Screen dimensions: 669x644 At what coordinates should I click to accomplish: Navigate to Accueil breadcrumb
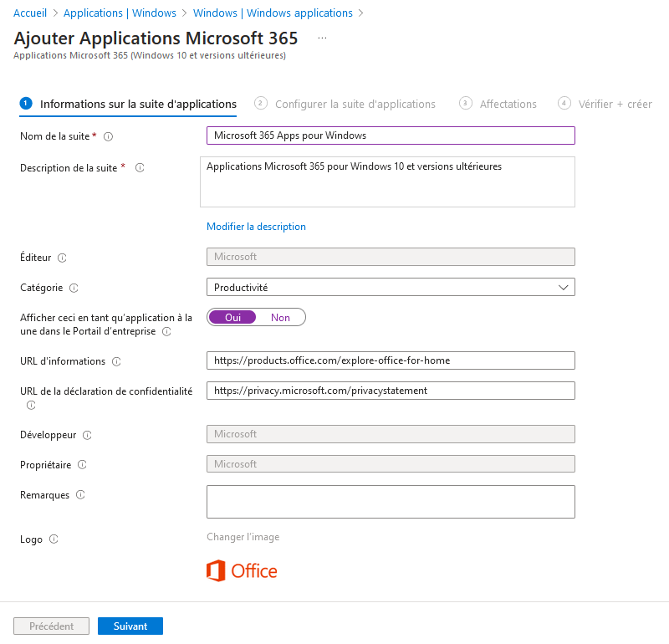pos(30,13)
